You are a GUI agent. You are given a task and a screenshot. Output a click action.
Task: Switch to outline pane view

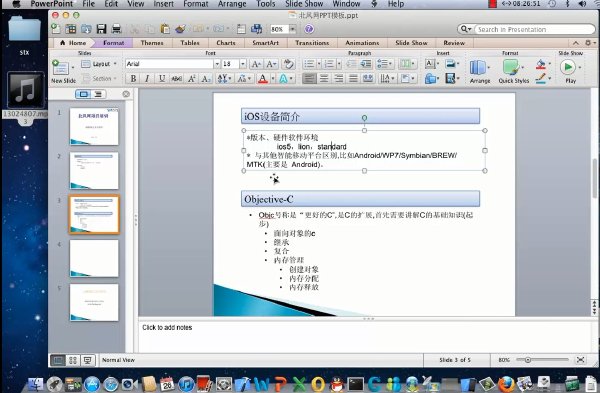pyautogui.click(x=98, y=94)
